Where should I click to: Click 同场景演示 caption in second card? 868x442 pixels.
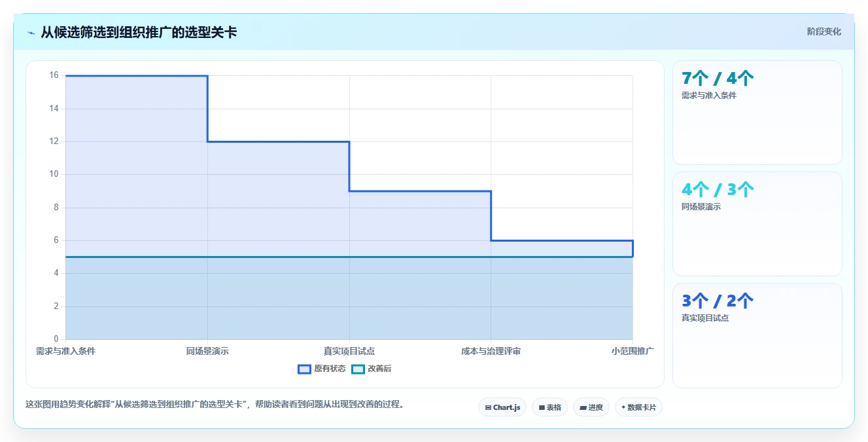702,207
